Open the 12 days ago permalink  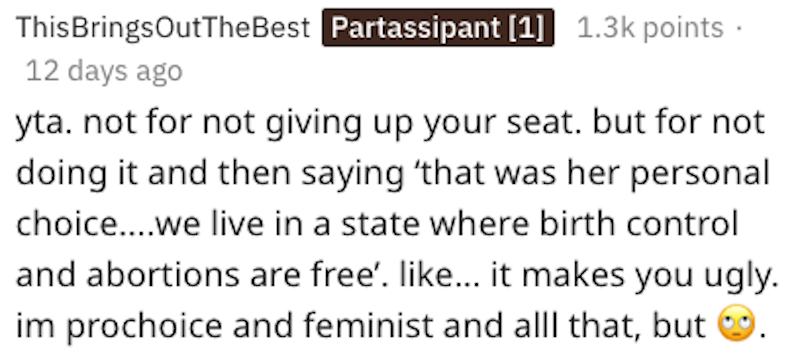(x=104, y=71)
